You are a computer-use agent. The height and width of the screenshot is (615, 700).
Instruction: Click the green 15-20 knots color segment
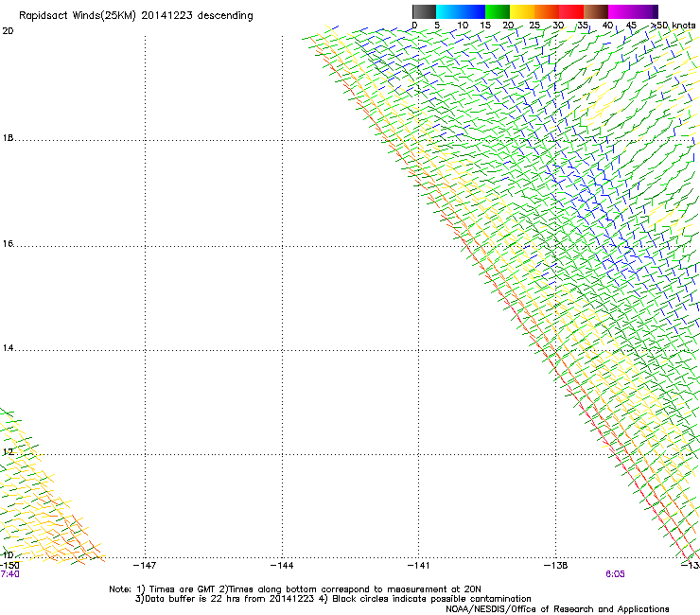(x=498, y=11)
